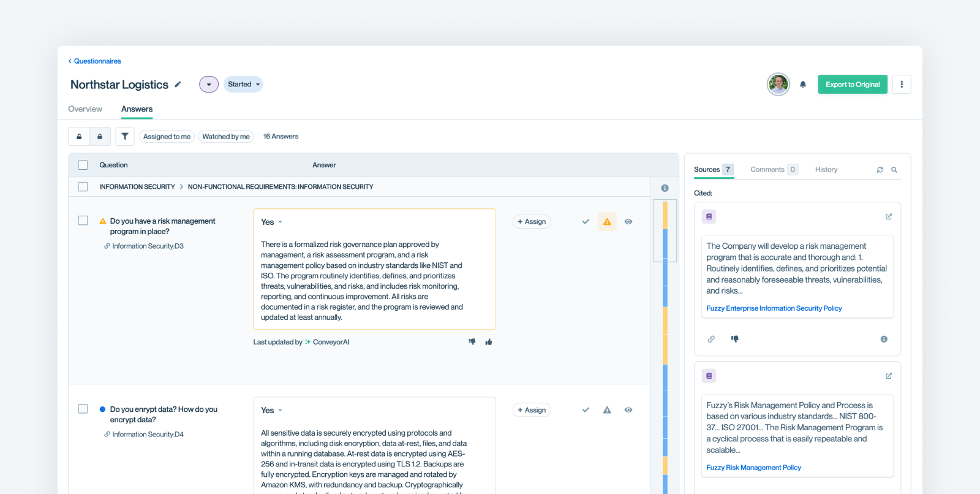Click the Non-Functional Requirements breadcrumb text
Screen dimensions: 980x494
click(x=281, y=187)
